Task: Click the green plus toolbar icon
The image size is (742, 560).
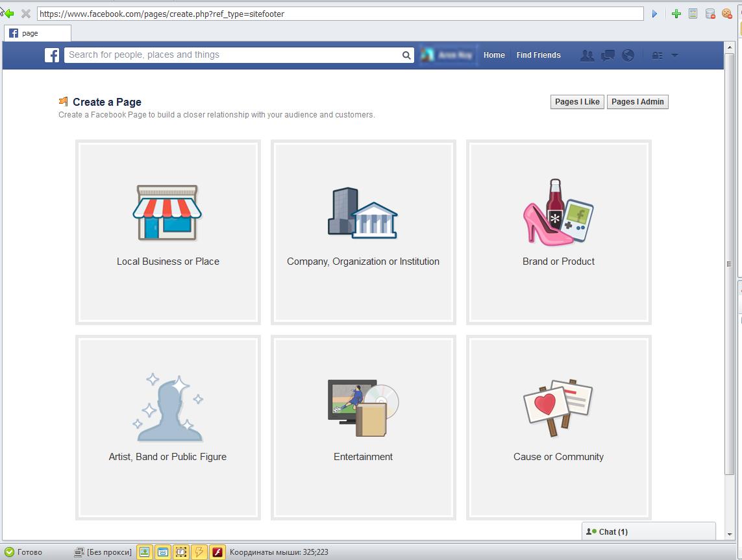Action: [676, 14]
